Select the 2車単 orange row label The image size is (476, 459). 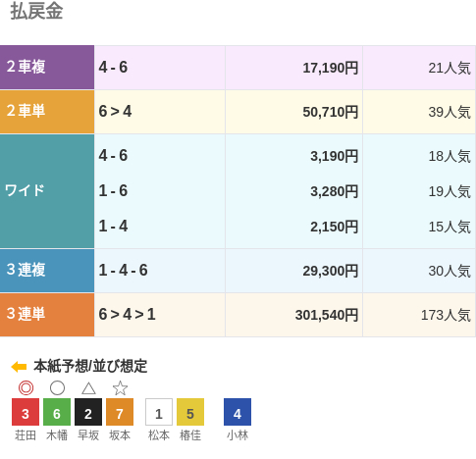click(47, 112)
